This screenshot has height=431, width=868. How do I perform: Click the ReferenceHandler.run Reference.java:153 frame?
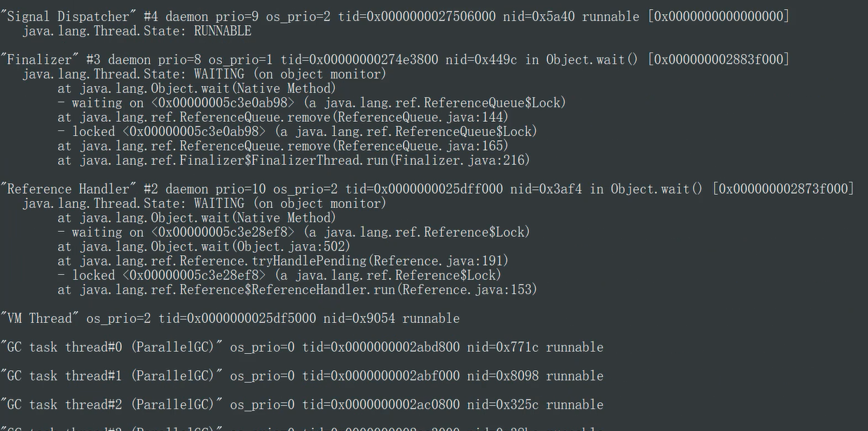[297, 289]
